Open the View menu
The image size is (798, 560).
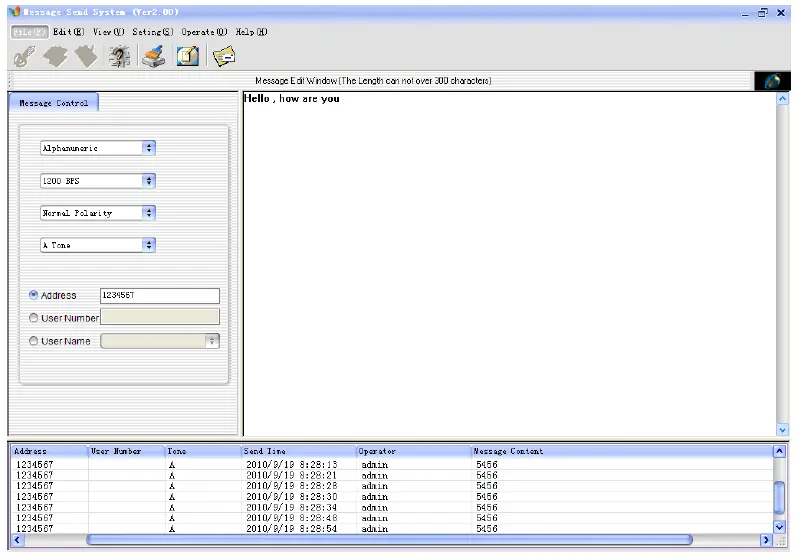pos(108,32)
